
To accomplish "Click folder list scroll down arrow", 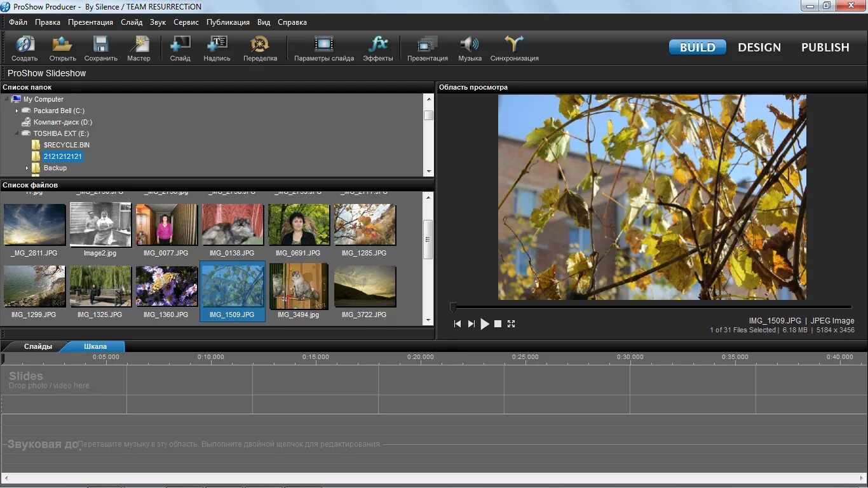I will [x=429, y=172].
